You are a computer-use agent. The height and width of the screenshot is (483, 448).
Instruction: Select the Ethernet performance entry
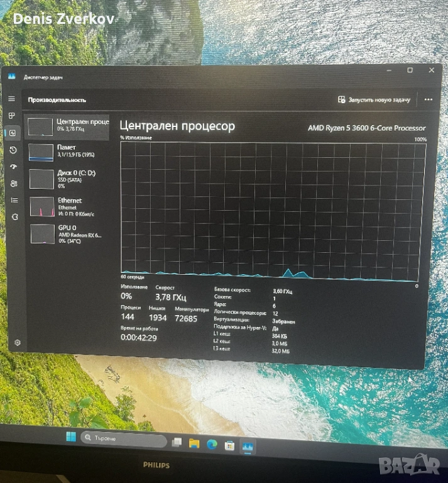click(68, 205)
